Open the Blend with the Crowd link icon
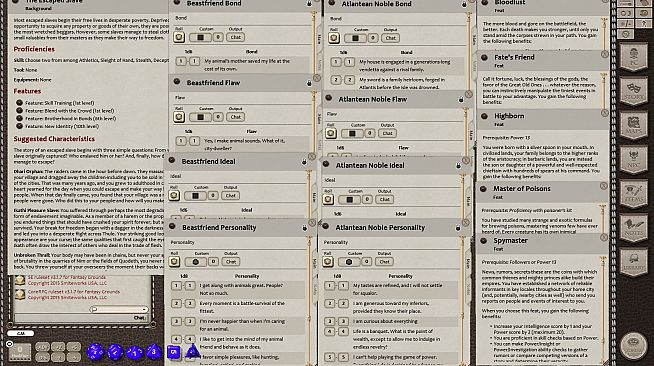This screenshot has height=366, width=654. [19, 110]
